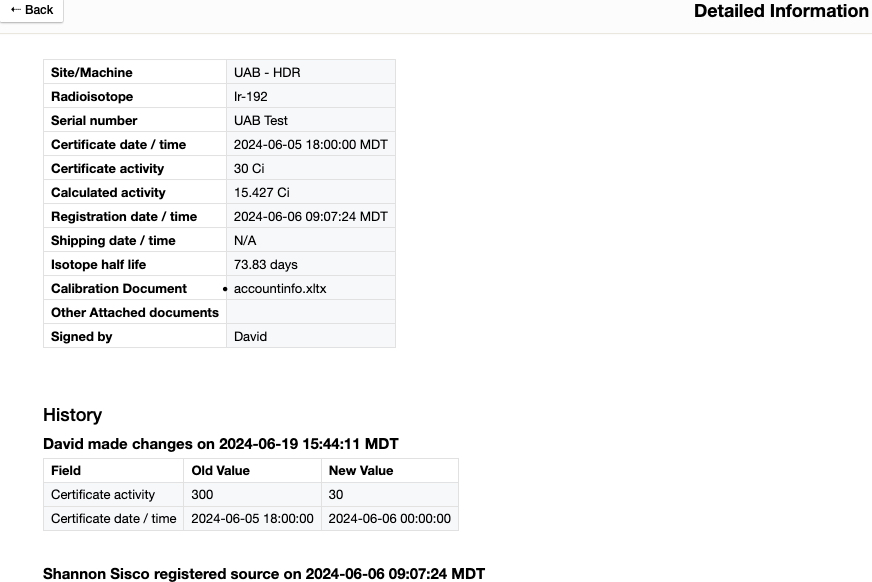Click the New Value column header
The height and width of the screenshot is (582, 872).
361,471
